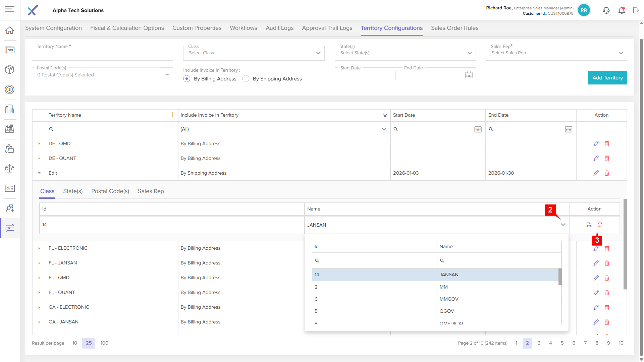Select By Billing Address radio option
Screen dimensions: 644x362
point(187,79)
